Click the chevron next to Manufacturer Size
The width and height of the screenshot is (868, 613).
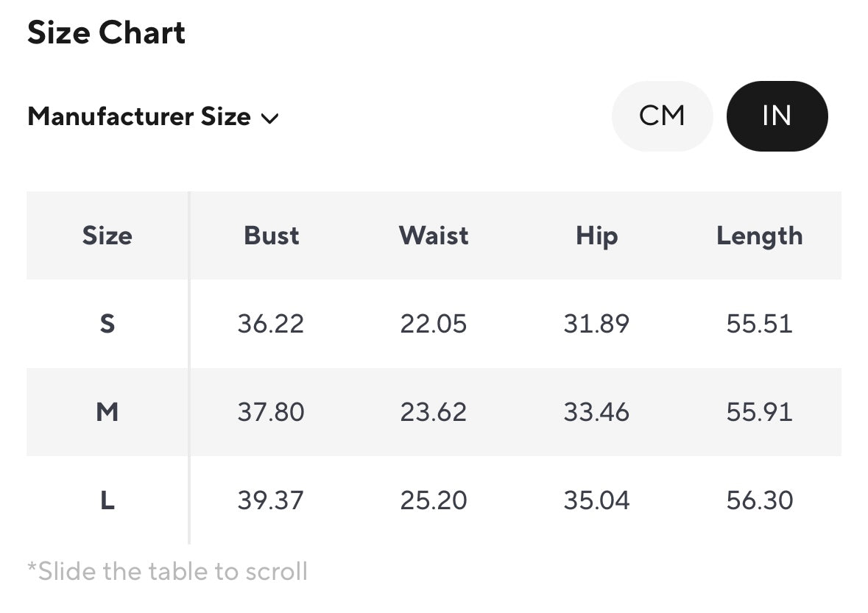click(x=270, y=118)
